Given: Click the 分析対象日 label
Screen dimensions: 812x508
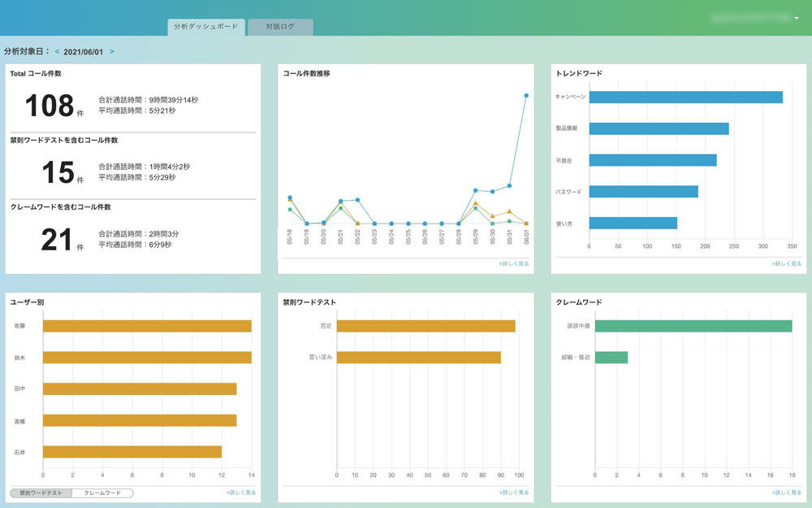Looking at the screenshot, I should coord(27,51).
